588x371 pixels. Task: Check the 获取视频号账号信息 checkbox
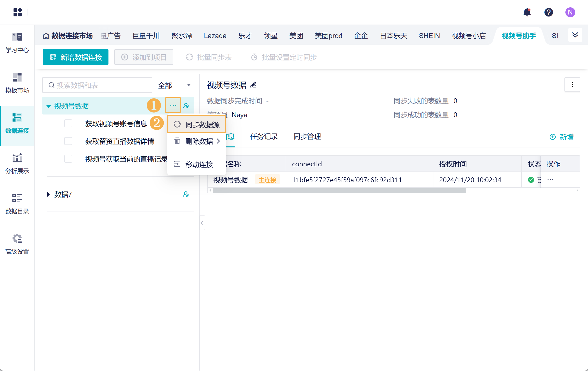click(x=68, y=123)
